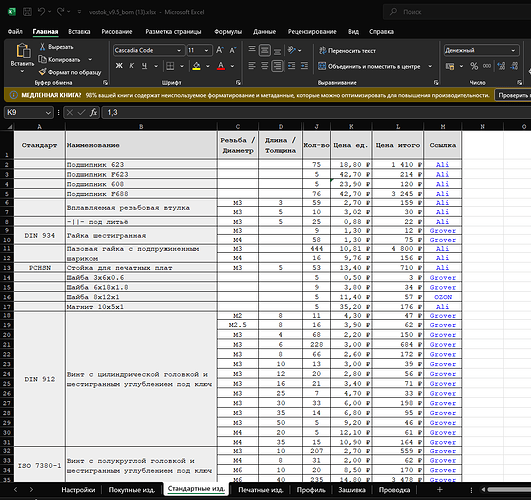Viewport: 531px width, 500px height.
Task: Increase font size with larger A icon
Action: [x=220, y=50]
